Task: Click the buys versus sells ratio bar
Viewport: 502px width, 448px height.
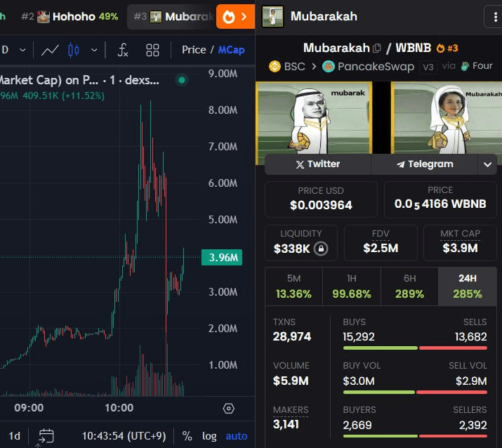Action: 415,348
